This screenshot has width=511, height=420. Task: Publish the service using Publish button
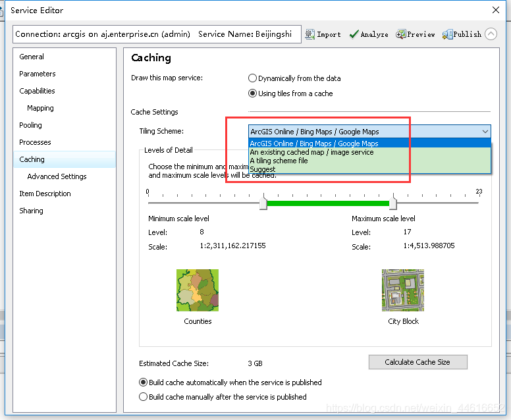(462, 34)
